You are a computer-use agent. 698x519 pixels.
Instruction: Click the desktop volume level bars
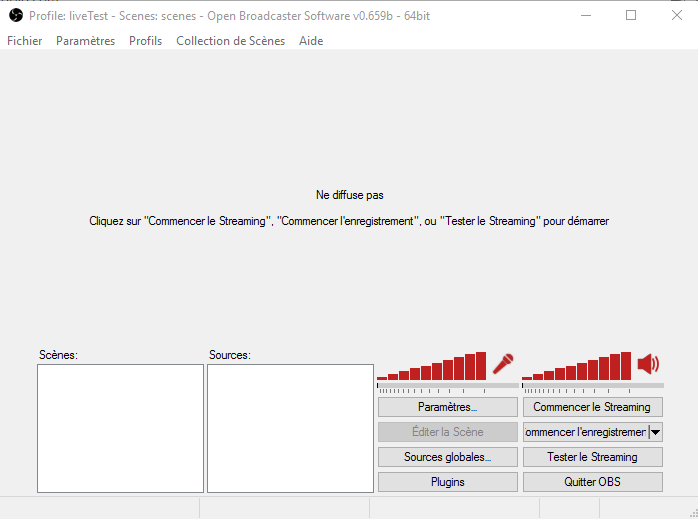point(576,366)
